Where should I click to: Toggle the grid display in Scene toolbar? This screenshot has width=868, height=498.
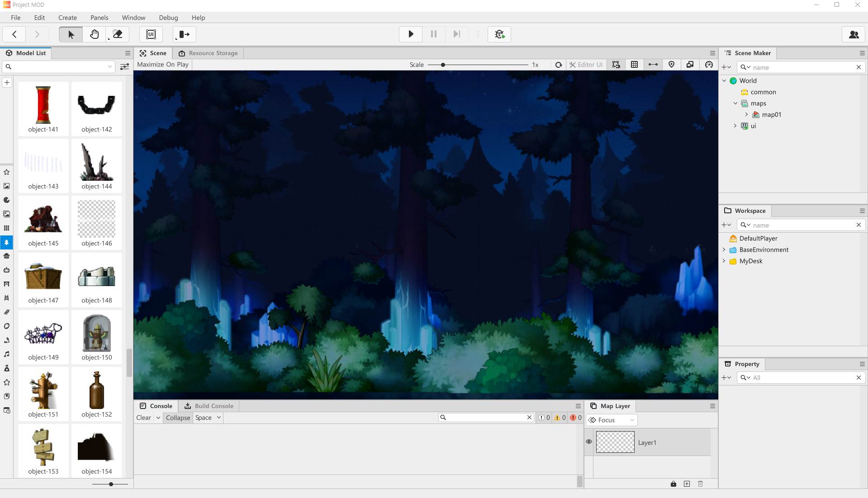point(635,65)
